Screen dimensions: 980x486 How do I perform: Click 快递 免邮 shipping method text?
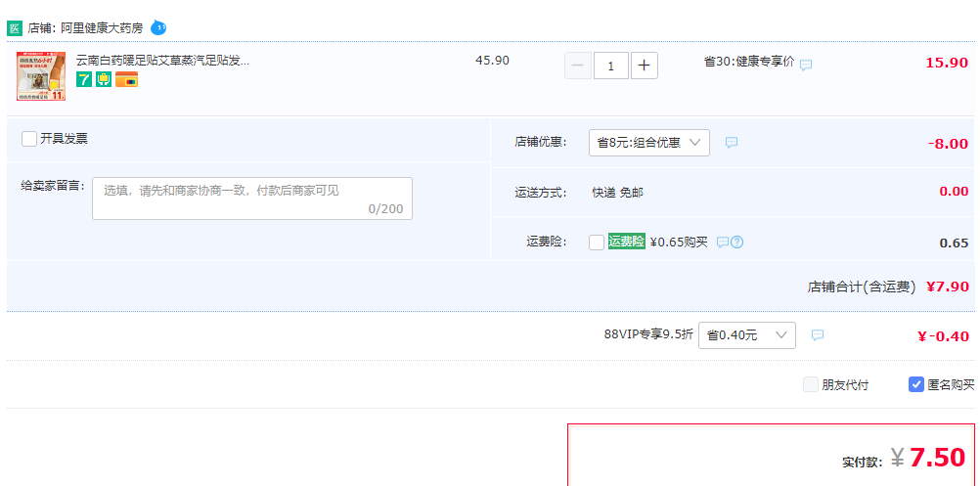coord(617,193)
